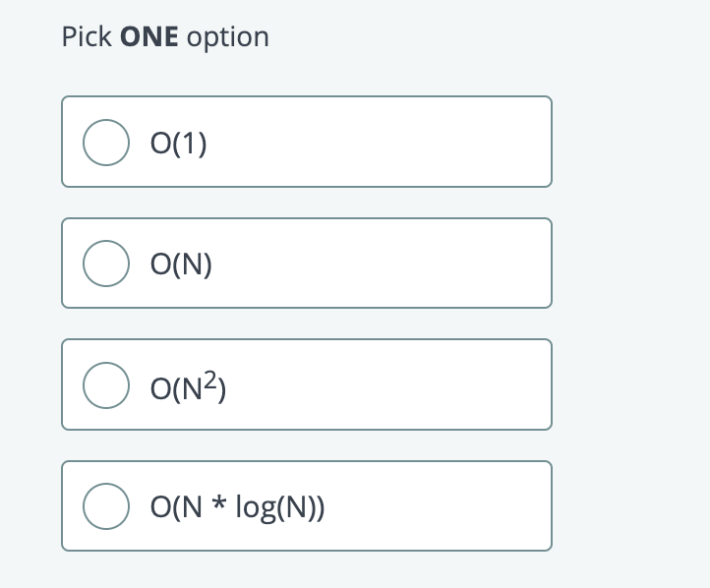Mark quadratic time complexity as the answer
The width and height of the screenshot is (710, 588).
point(106,385)
